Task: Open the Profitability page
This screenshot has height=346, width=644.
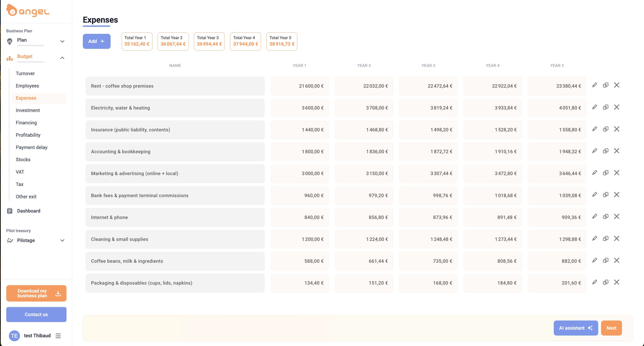Action: tap(28, 135)
